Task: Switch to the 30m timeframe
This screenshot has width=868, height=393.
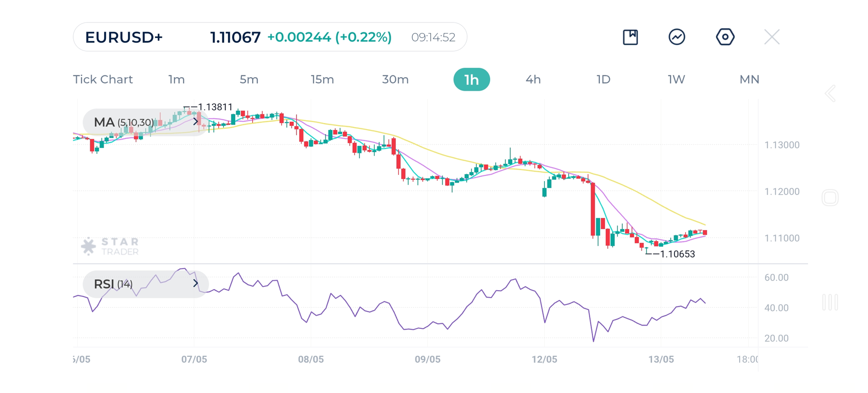Action: 395,79
